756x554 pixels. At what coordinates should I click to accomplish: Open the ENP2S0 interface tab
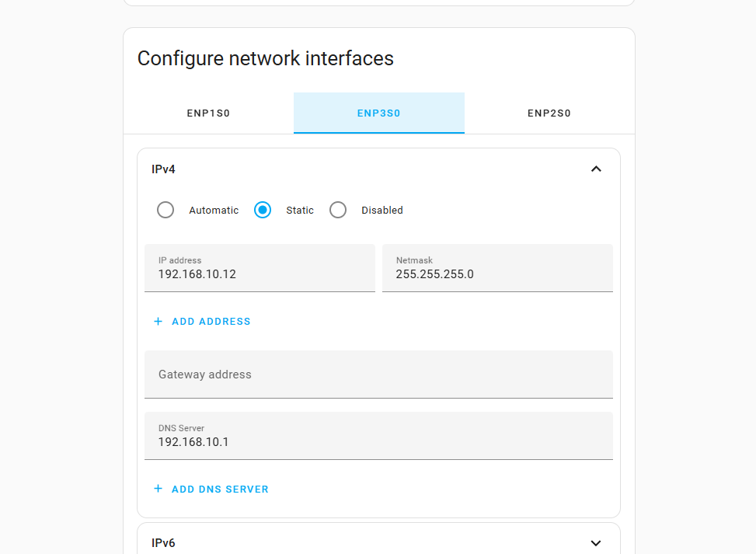(x=549, y=113)
